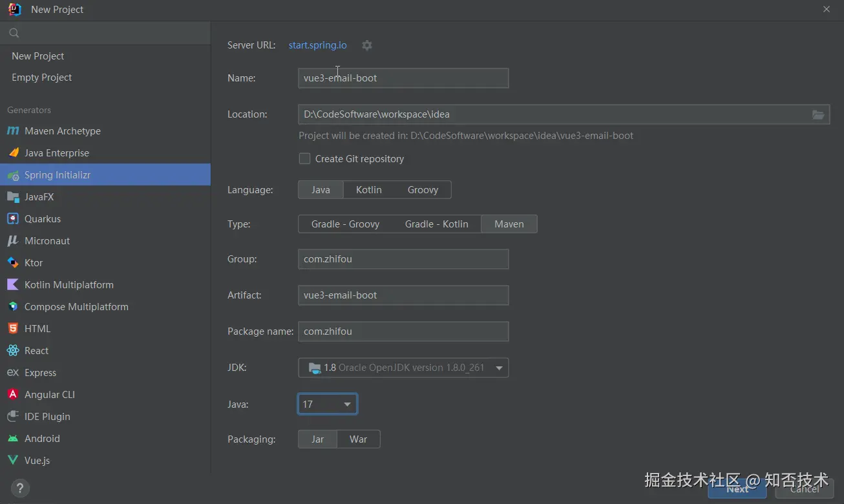Click the "Project will be created in" text

click(x=466, y=136)
